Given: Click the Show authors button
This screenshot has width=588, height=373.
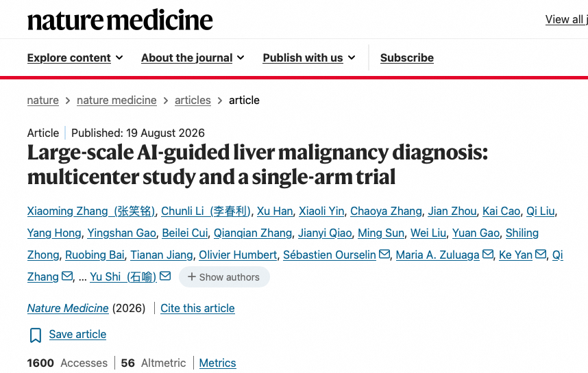Looking at the screenshot, I should [x=224, y=276].
